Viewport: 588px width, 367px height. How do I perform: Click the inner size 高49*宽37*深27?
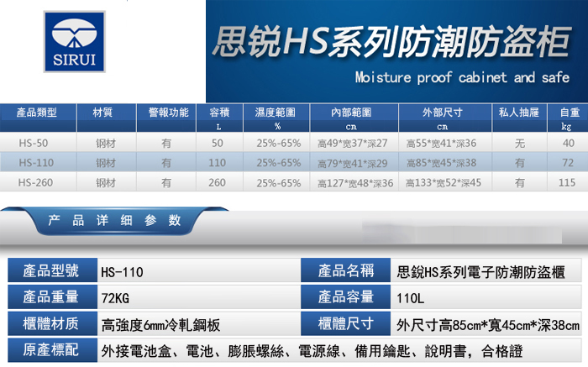point(352,144)
